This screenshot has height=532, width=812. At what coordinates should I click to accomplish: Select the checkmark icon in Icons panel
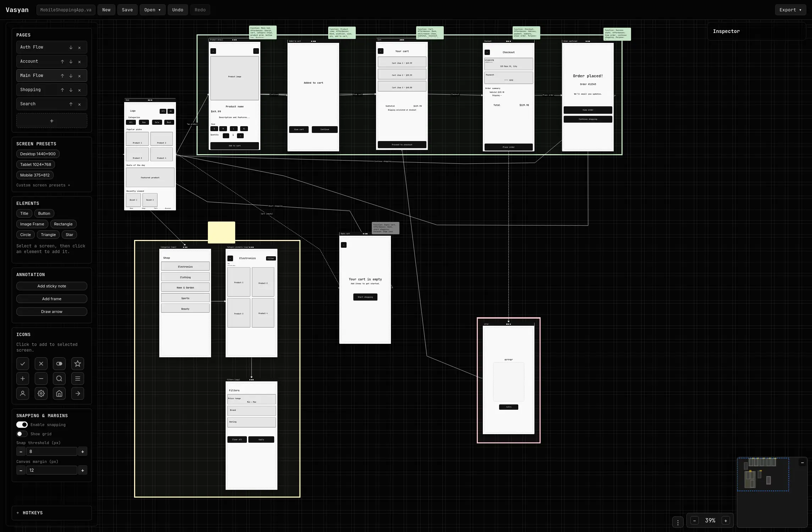pos(22,363)
